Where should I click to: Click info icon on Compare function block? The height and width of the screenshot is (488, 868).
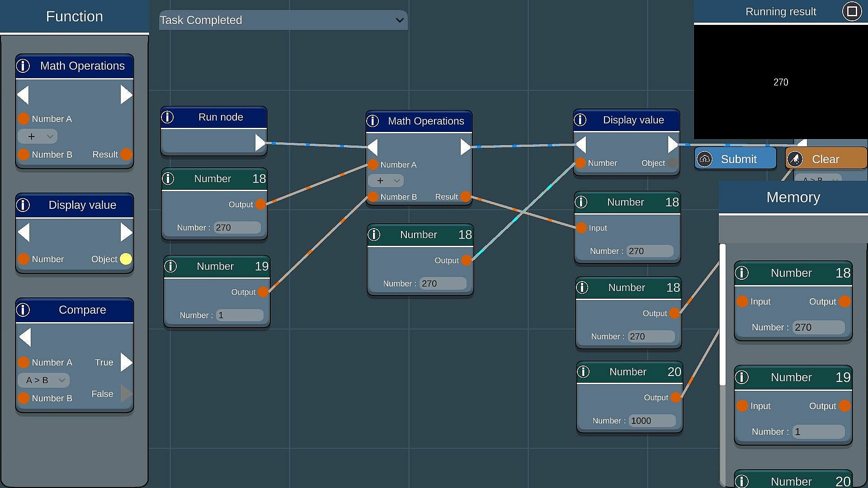pyautogui.click(x=23, y=310)
